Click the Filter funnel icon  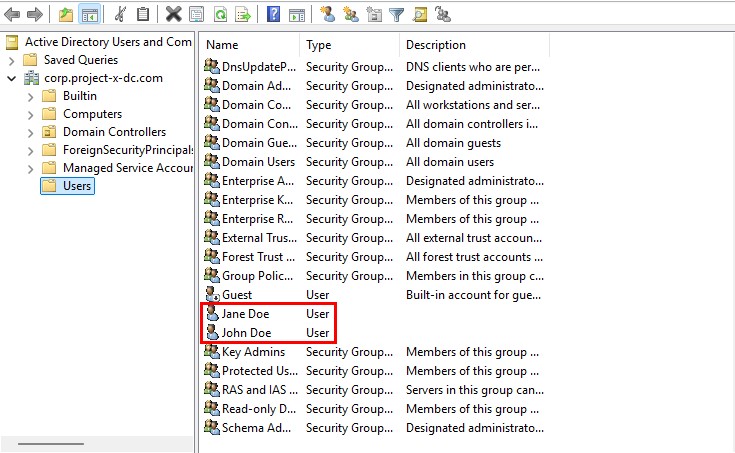(x=396, y=14)
